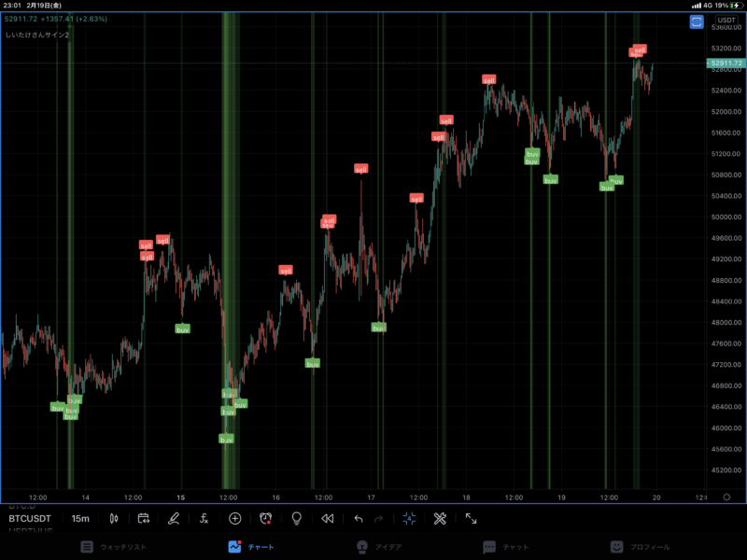Viewport: 747px width, 560px height.
Task: Open the プロフィール tab
Action: (x=641, y=547)
